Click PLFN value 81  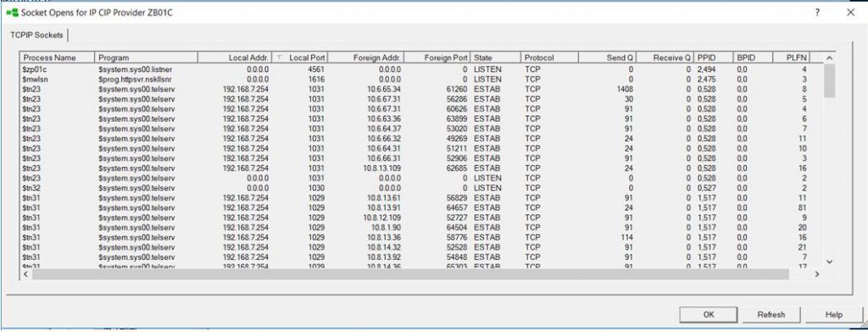[802, 208]
